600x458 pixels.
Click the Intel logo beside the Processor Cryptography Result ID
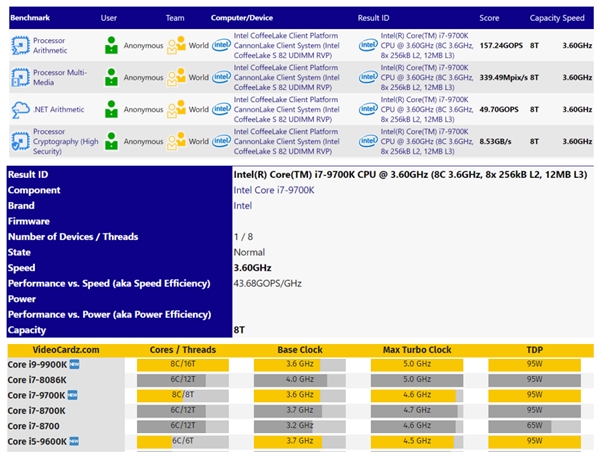368,142
